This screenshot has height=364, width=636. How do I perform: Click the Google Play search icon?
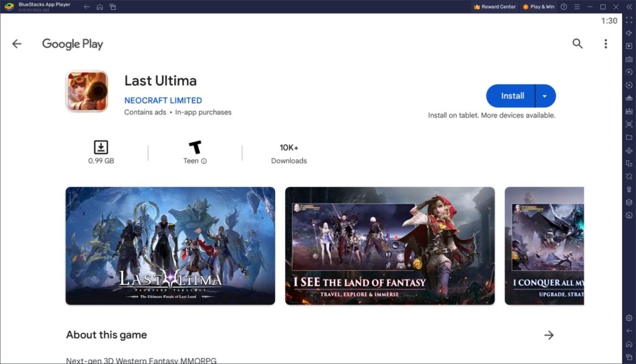coord(578,43)
